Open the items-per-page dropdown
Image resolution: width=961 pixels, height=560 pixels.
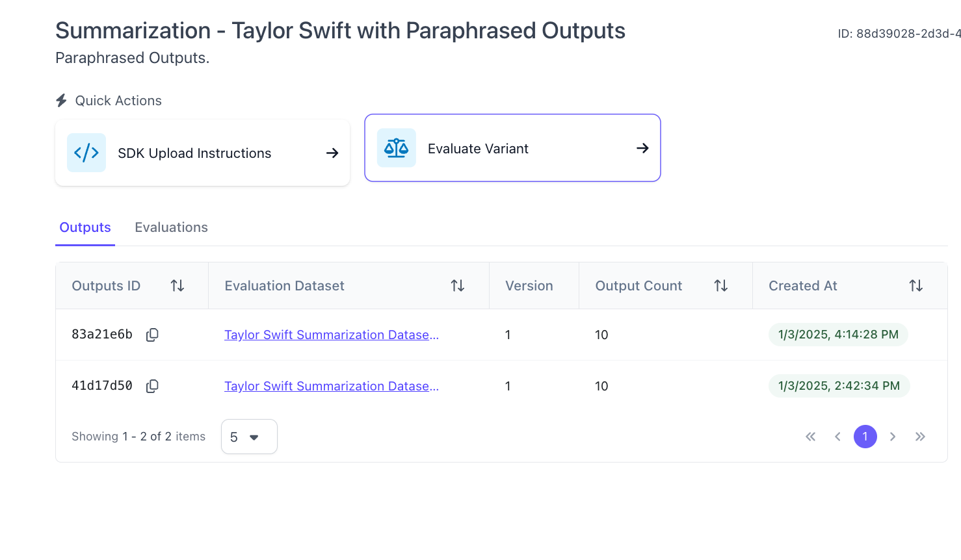coord(249,437)
